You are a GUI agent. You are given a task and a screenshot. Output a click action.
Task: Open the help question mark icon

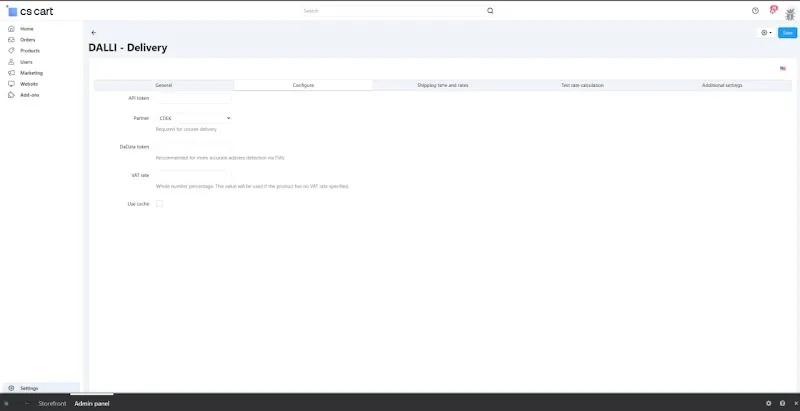point(755,11)
